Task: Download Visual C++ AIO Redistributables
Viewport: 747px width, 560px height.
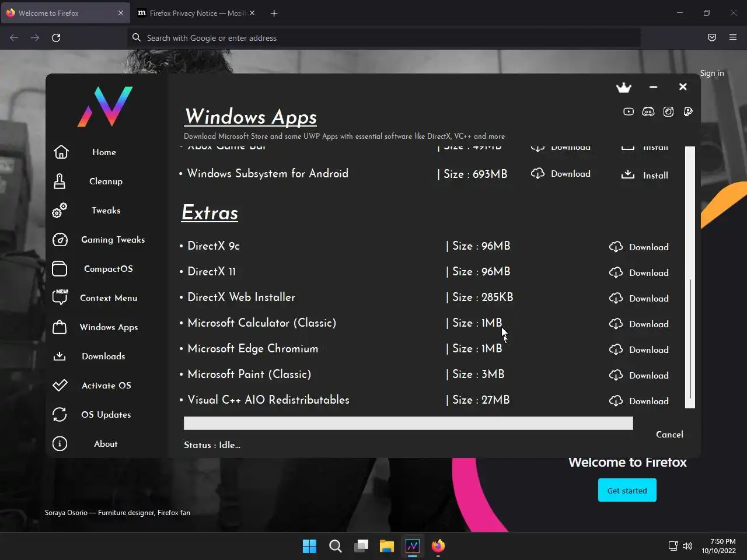Action: coord(639,401)
